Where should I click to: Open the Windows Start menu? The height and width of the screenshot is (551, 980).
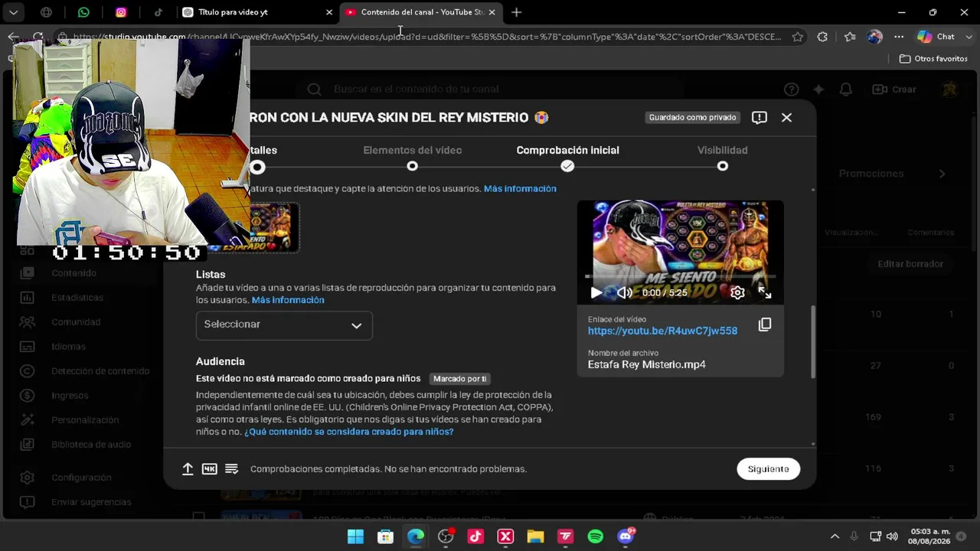[355, 536]
